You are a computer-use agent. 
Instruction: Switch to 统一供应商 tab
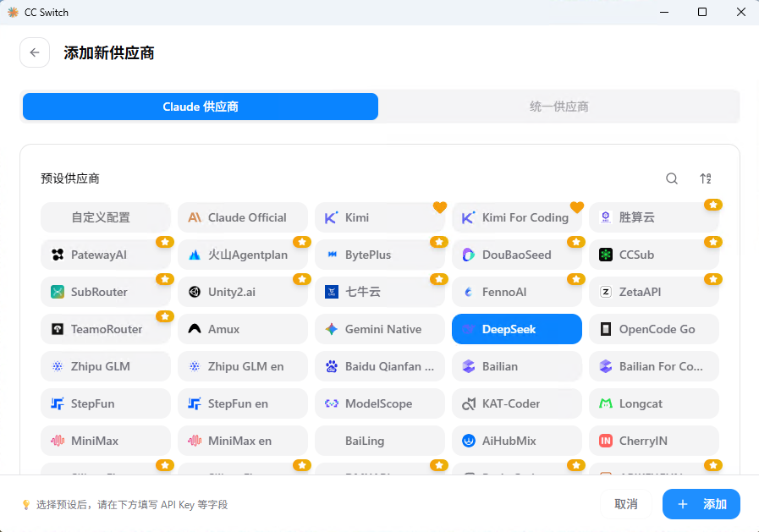(558, 107)
